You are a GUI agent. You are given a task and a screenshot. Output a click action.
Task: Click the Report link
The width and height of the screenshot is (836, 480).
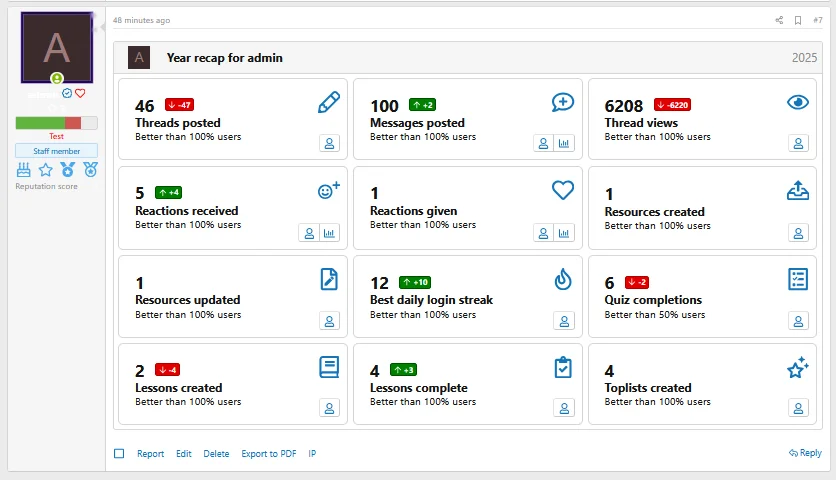tap(150, 454)
